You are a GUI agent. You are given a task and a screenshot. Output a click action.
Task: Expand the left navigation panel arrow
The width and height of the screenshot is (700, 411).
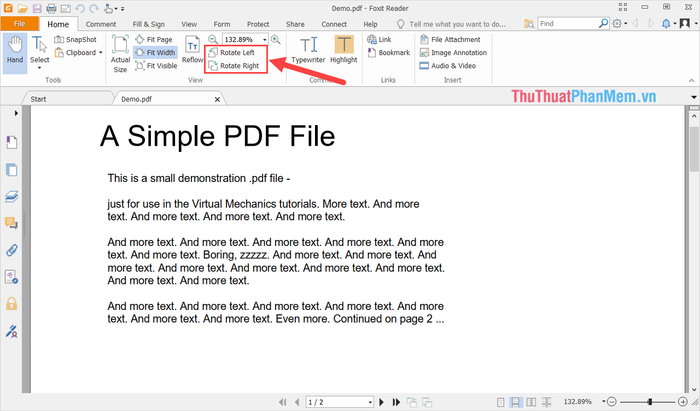pos(16,113)
